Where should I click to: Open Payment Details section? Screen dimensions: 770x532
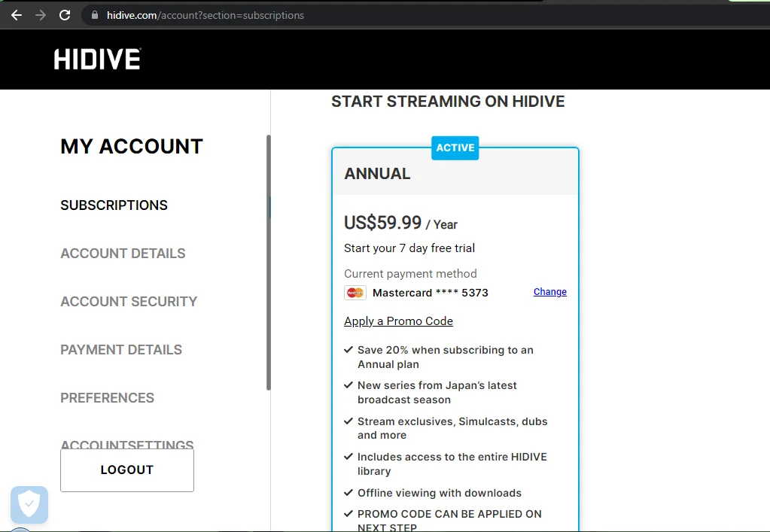121,349
